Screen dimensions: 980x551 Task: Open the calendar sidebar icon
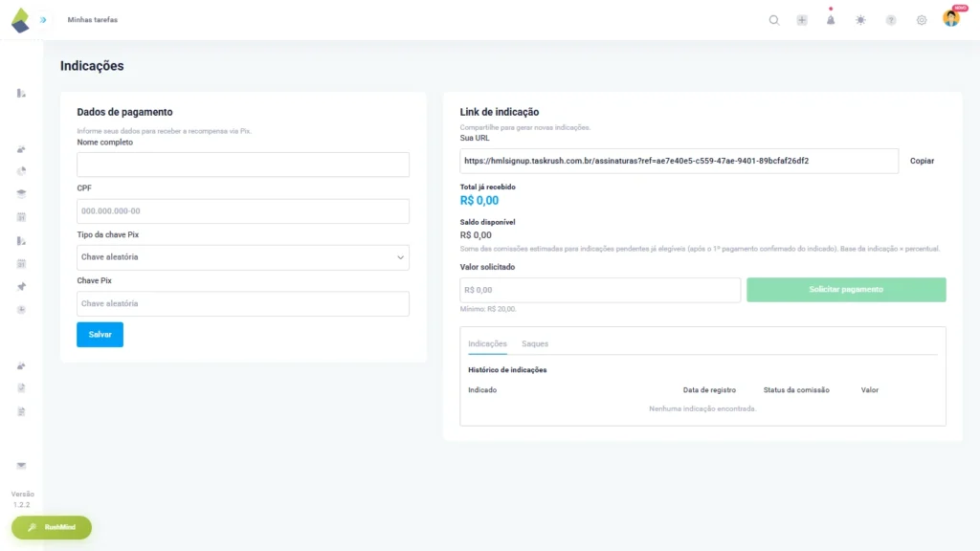tap(20, 215)
